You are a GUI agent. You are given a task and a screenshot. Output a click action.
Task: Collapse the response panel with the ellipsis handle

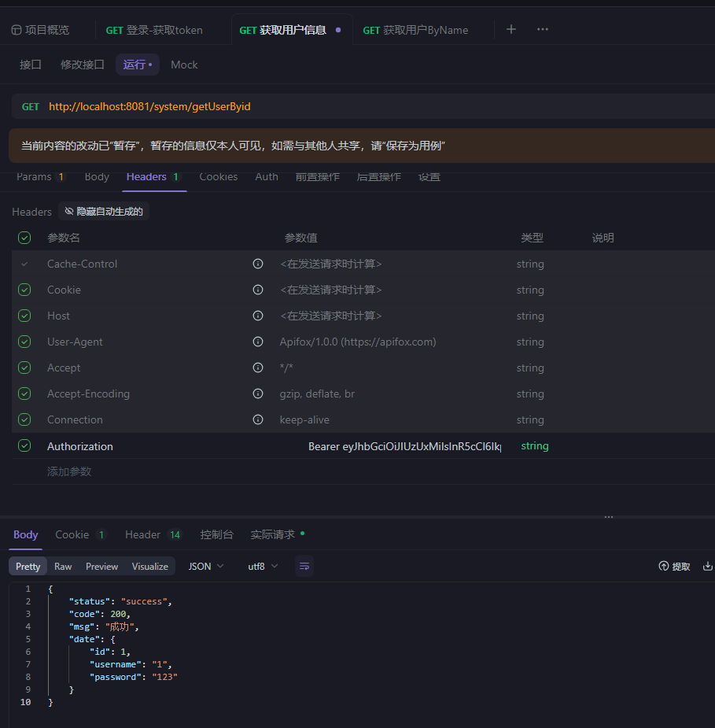coord(608,517)
